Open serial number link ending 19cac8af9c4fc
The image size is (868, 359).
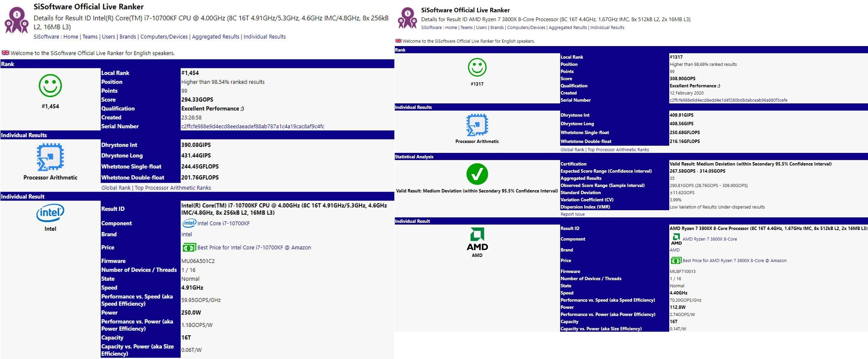[253, 126]
